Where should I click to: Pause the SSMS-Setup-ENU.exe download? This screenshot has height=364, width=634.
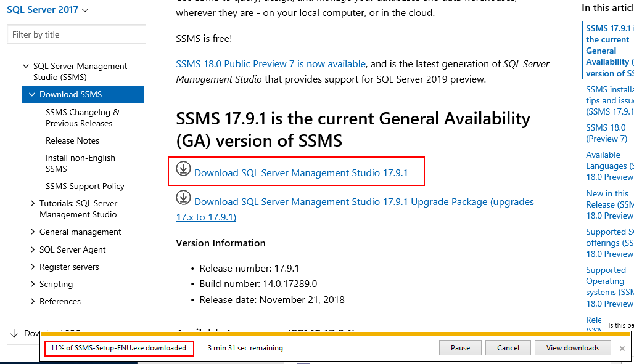tap(460, 348)
